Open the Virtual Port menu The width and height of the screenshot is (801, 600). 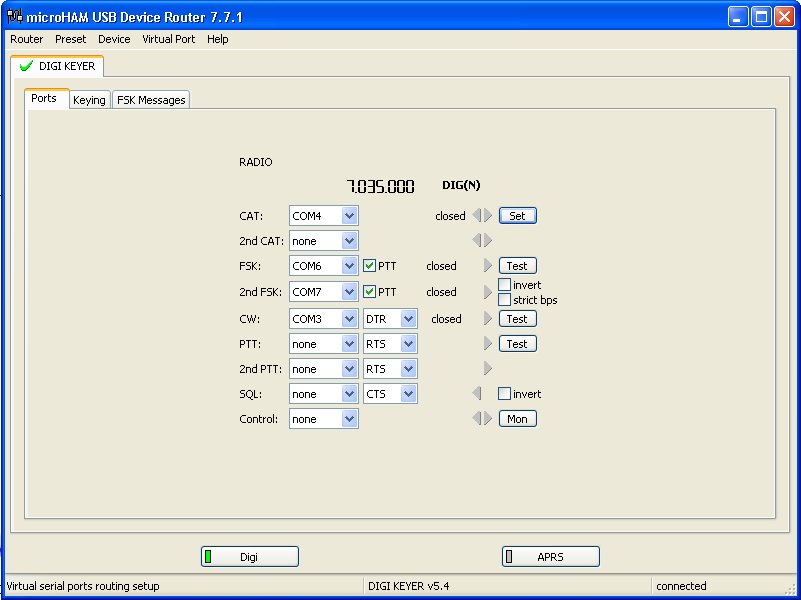[x=169, y=39]
